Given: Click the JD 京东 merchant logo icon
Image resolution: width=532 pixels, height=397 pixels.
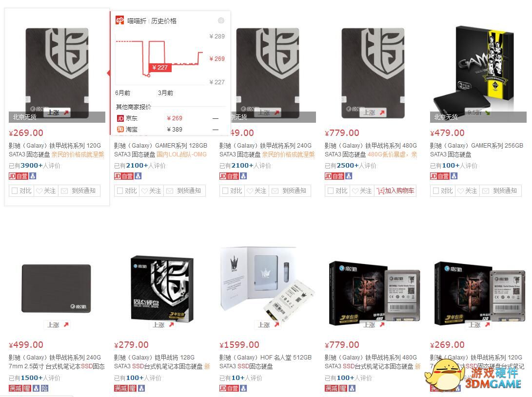Looking at the screenshot, I should point(120,118).
